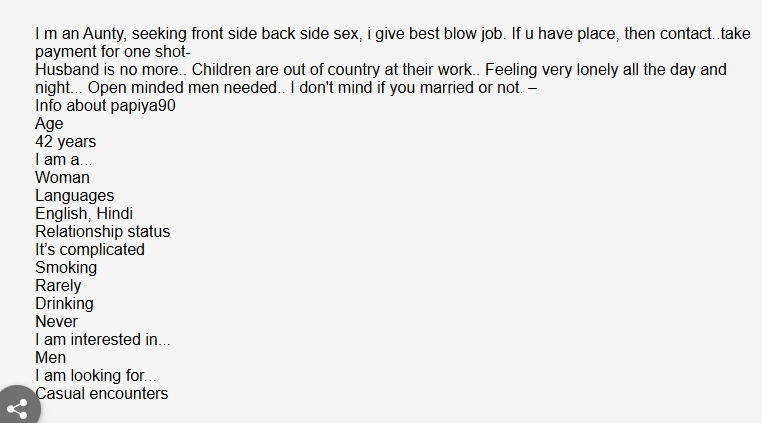Image resolution: width=762 pixels, height=423 pixels.
Task: Click the 'Smoking' field label
Action: pos(66,267)
